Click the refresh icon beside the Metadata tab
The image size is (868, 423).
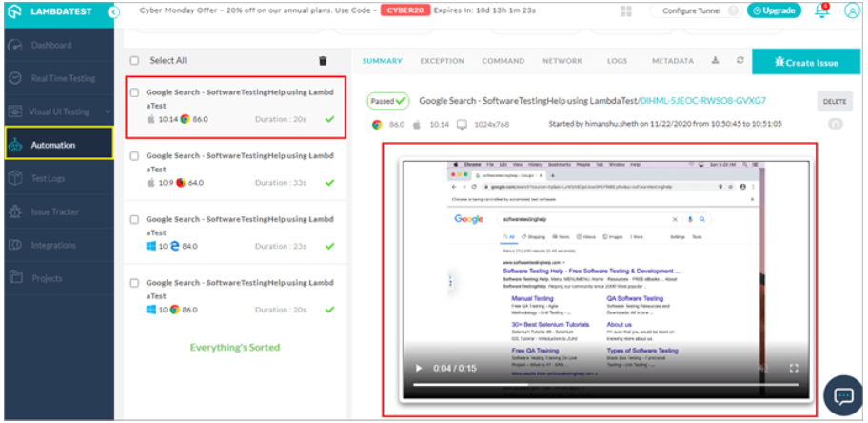pyautogui.click(x=740, y=61)
